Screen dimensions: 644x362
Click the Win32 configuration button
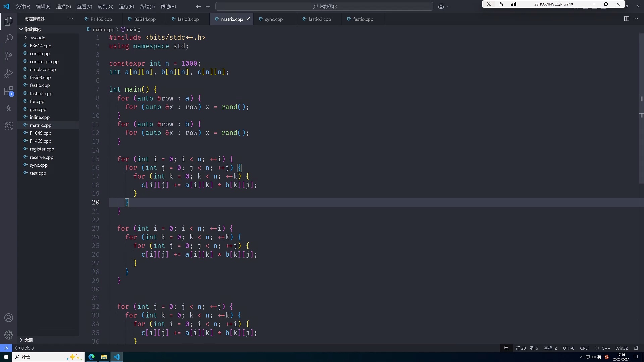point(622,348)
